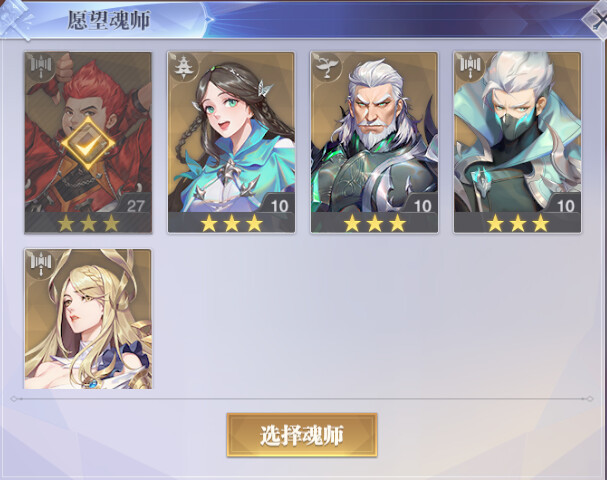Click class icon on red-haired hero card

coord(41,67)
